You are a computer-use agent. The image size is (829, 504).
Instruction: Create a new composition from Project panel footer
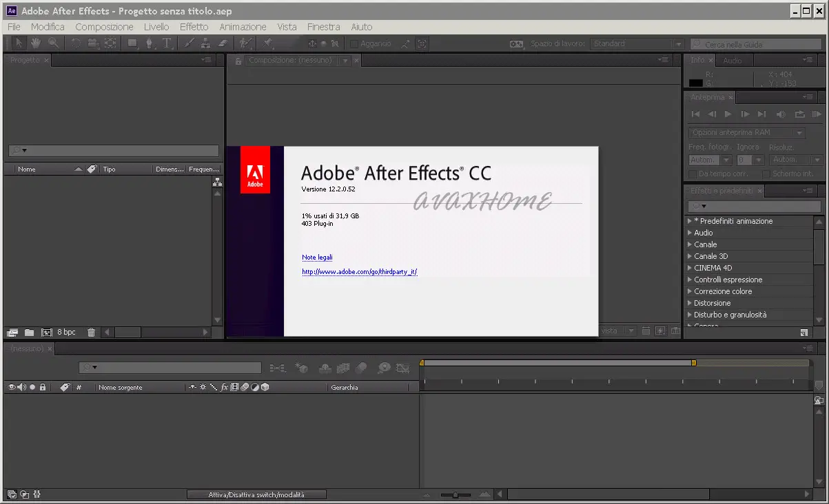coord(47,332)
